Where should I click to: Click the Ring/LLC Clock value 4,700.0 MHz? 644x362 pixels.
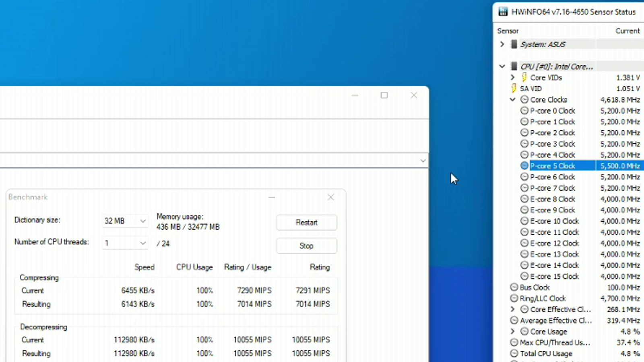(x=620, y=298)
